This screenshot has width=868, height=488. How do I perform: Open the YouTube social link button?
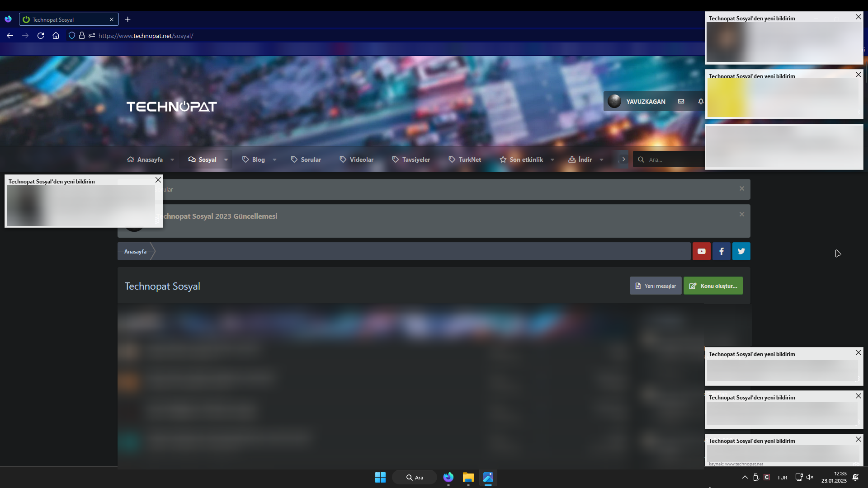[701, 251]
